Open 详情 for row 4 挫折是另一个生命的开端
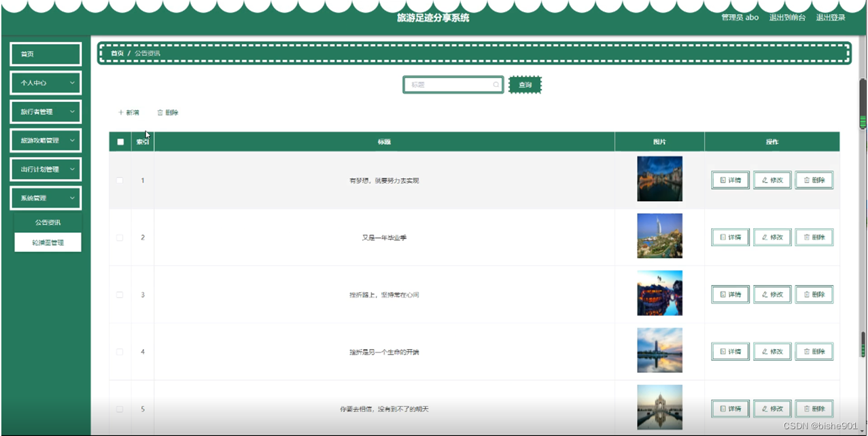The width and height of the screenshot is (868, 436). click(731, 351)
